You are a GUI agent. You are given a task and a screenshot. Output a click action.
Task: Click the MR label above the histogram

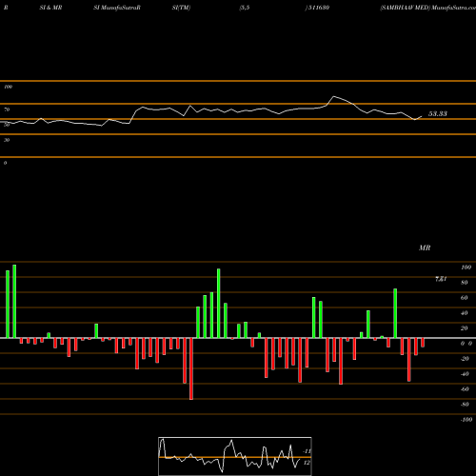tap(425, 248)
